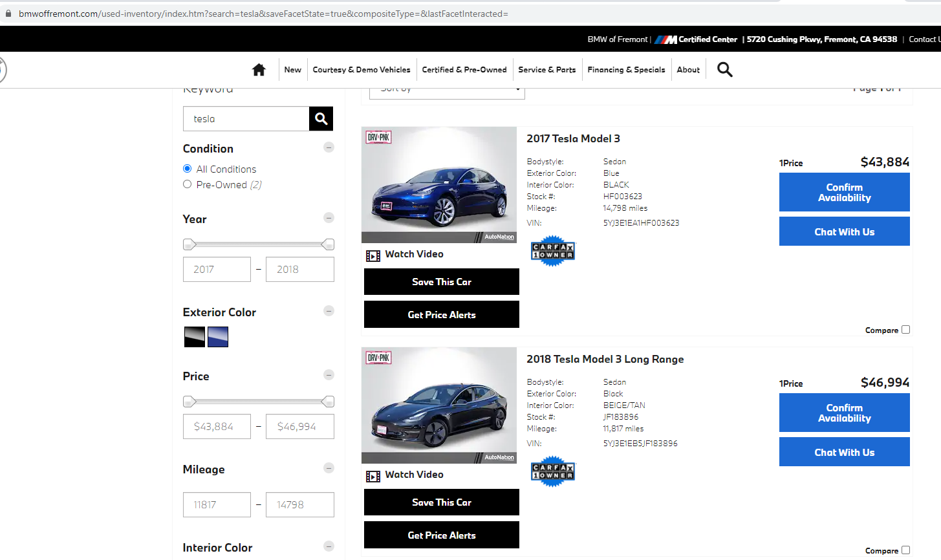
Task: Collapse the Mileage filter section
Action: 329,468
